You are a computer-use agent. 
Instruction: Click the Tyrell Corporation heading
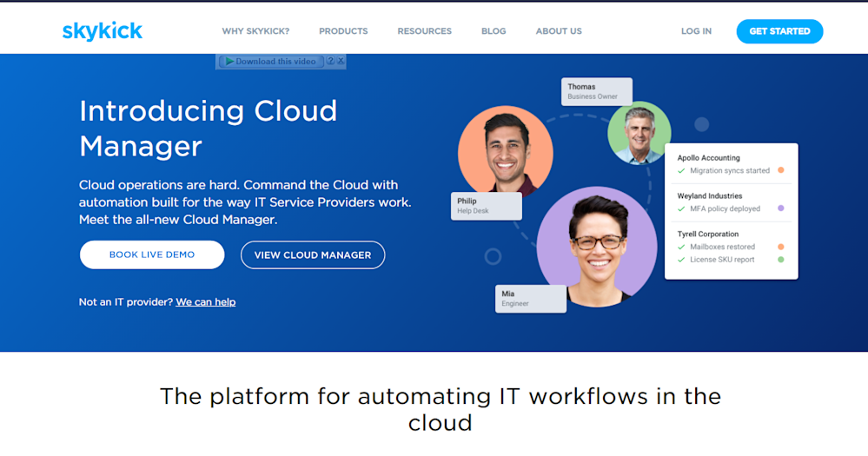coord(708,235)
